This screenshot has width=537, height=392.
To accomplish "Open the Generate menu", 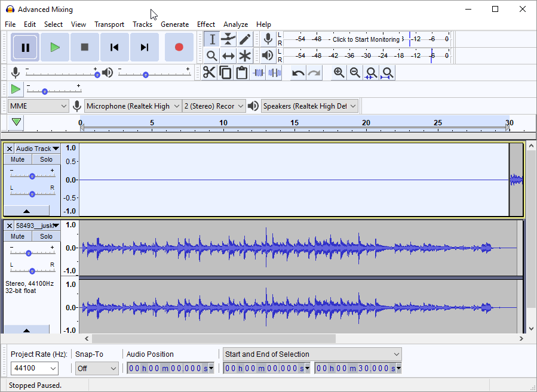I will 174,24.
